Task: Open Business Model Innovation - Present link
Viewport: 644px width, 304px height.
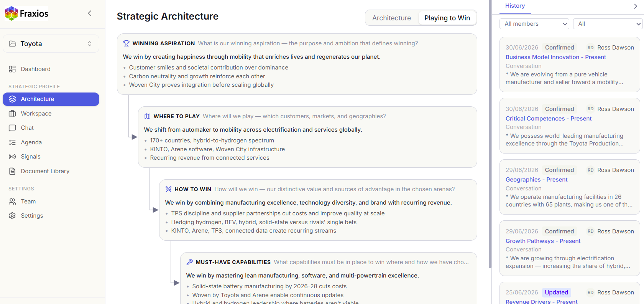Action: [556, 57]
